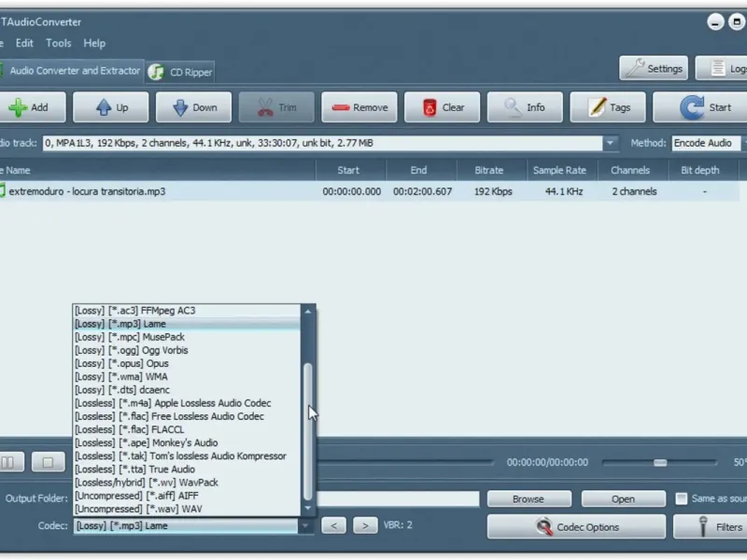
Task: Open the Edit menu
Action: pyautogui.click(x=24, y=43)
